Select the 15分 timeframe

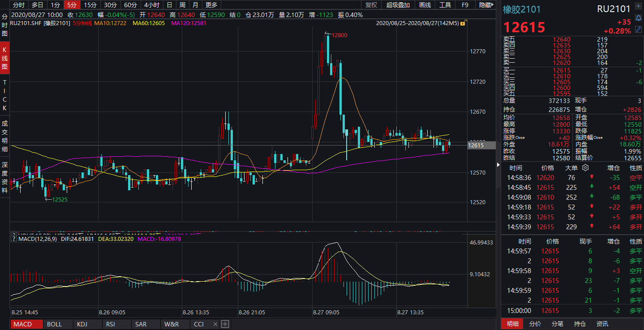pyautogui.click(x=90, y=5)
